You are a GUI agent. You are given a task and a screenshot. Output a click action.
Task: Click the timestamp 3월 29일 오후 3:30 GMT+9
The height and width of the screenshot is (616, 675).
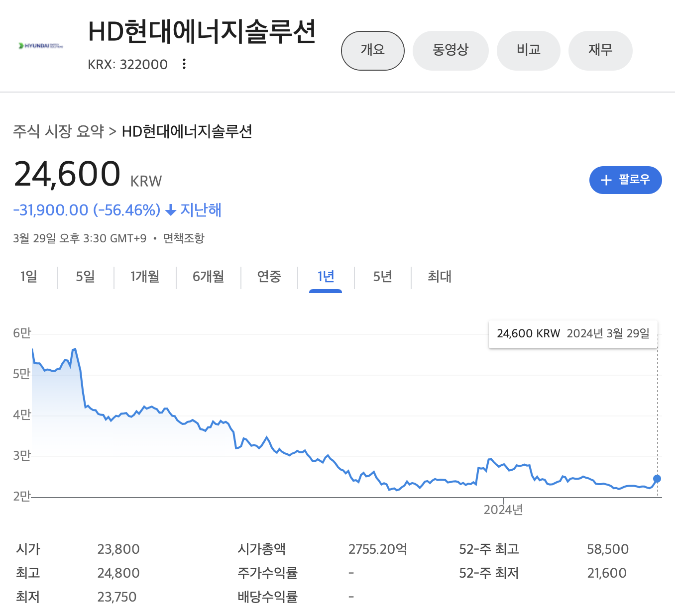[80, 238]
